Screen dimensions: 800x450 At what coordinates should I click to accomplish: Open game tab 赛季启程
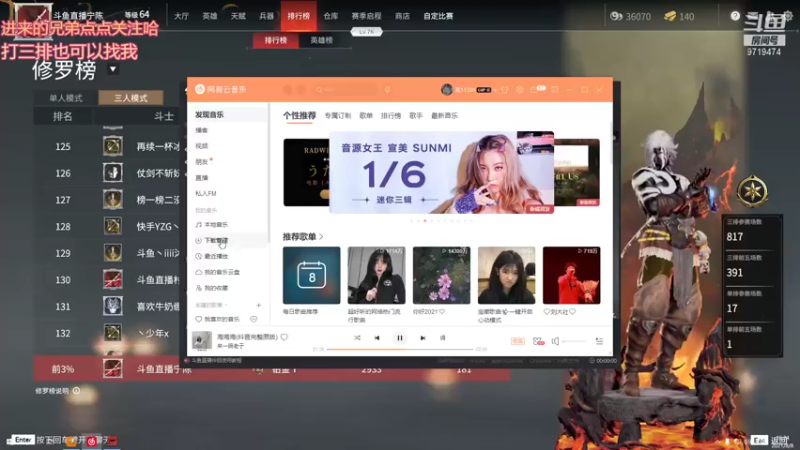point(366,16)
